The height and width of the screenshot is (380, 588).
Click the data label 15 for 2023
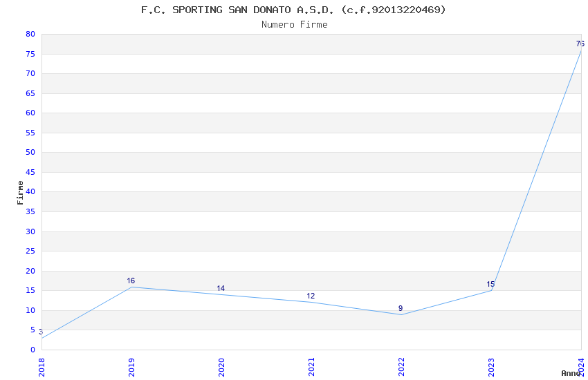[490, 284]
